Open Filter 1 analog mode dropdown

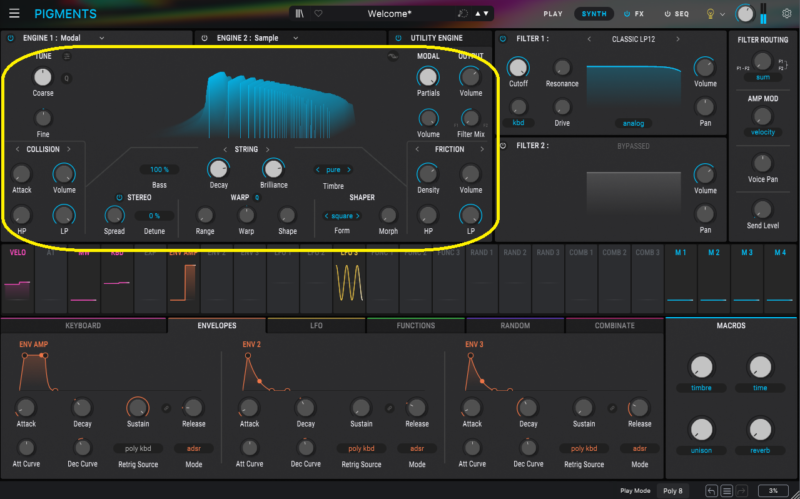(633, 123)
